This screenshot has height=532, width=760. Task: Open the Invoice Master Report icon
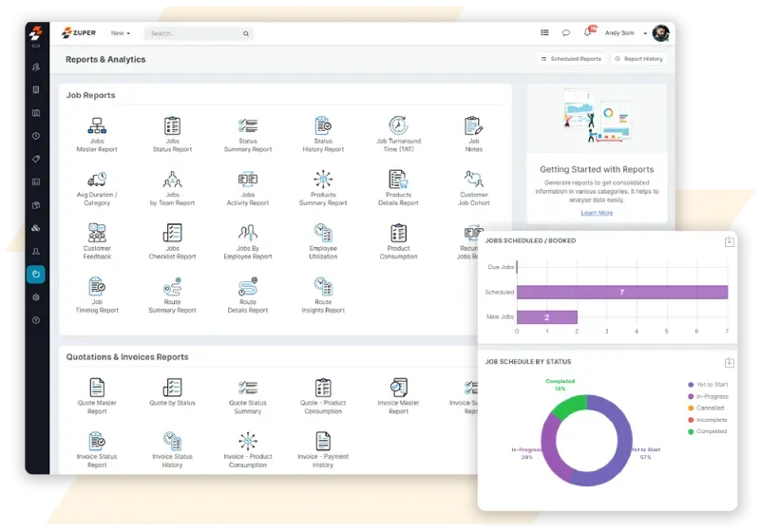[x=399, y=388]
